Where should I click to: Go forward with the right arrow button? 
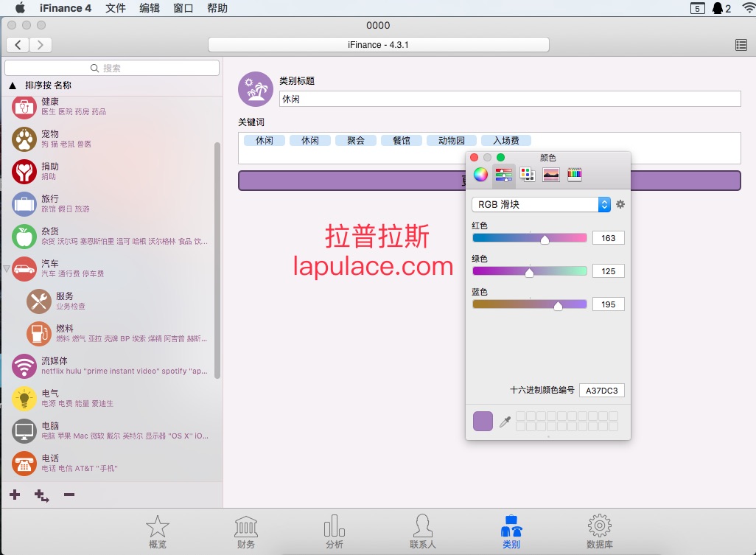pos(41,45)
